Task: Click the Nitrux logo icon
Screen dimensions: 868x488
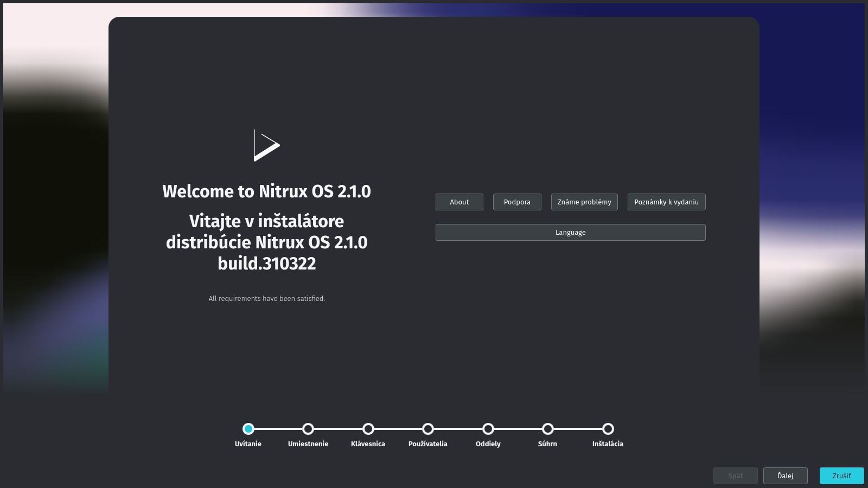Action: [x=266, y=145]
